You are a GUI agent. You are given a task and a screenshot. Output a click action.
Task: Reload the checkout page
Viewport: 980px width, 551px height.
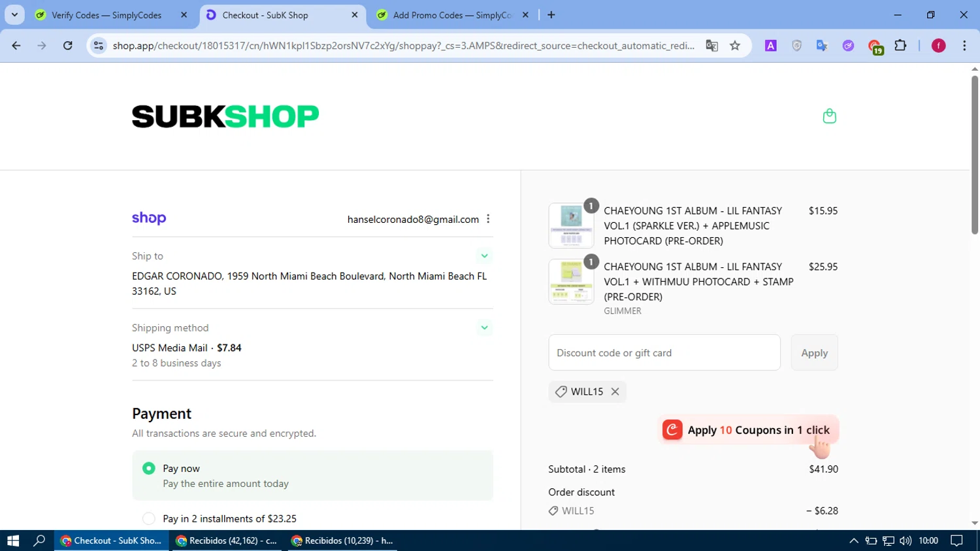coord(68,46)
